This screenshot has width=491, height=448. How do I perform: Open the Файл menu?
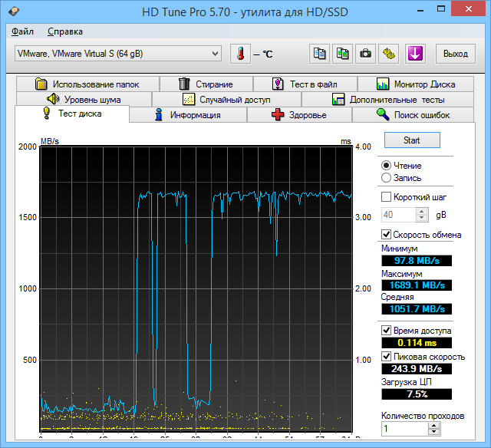(x=22, y=31)
